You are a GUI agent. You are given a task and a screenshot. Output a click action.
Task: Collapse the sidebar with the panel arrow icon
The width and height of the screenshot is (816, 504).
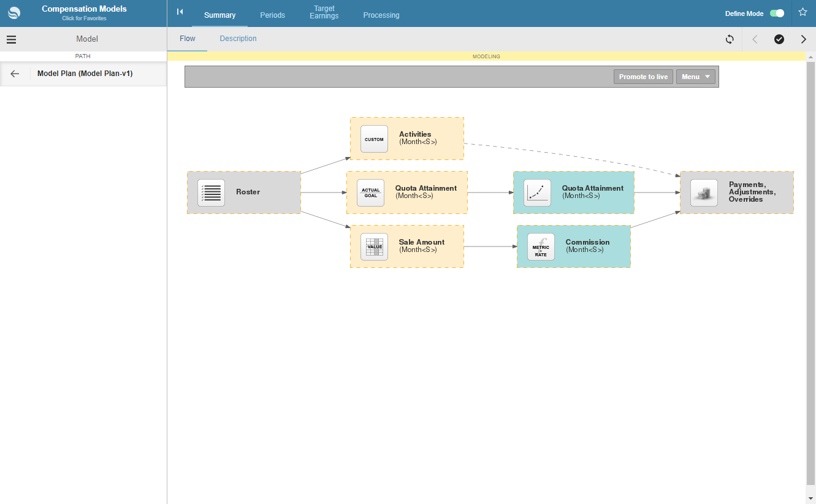coord(180,12)
